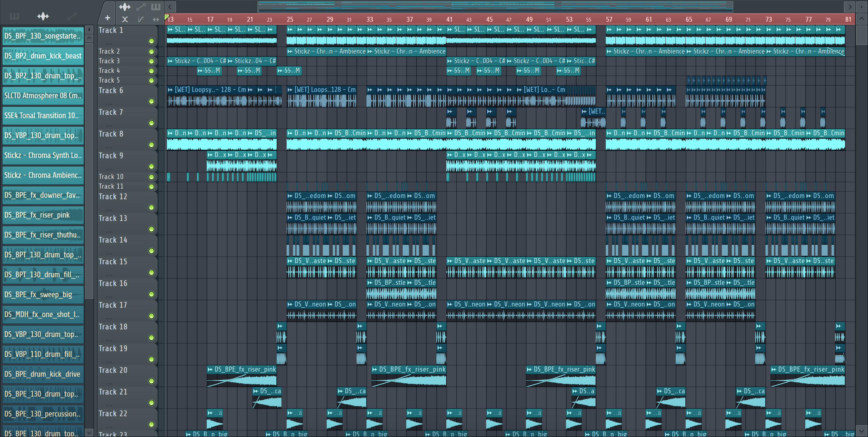The width and height of the screenshot is (868, 437).
Task: Select DS_BPE_fx_downer_fav clip in picker
Action: coord(43,195)
